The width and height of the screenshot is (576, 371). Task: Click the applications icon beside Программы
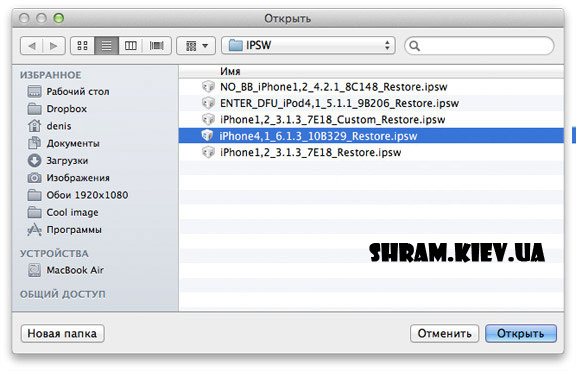point(35,230)
